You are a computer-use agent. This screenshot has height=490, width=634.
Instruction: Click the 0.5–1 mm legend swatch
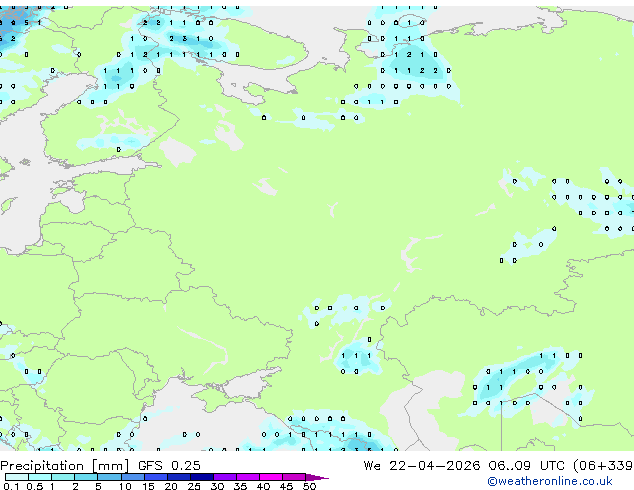click(x=40, y=477)
